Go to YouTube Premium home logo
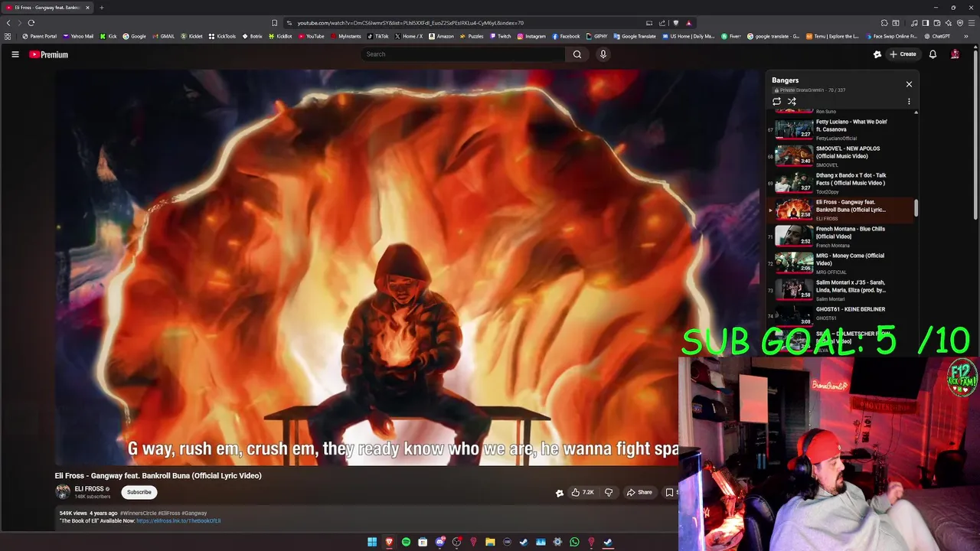This screenshot has height=551, width=980. (x=49, y=54)
